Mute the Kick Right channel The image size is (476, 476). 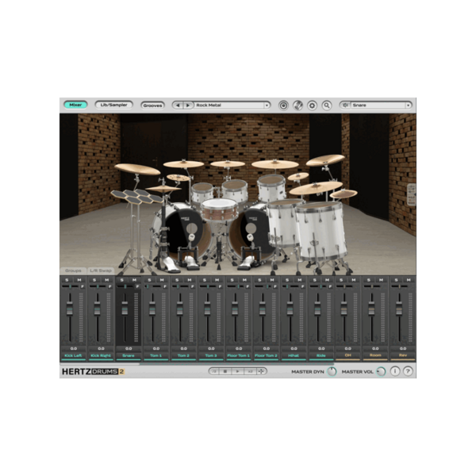(x=107, y=280)
